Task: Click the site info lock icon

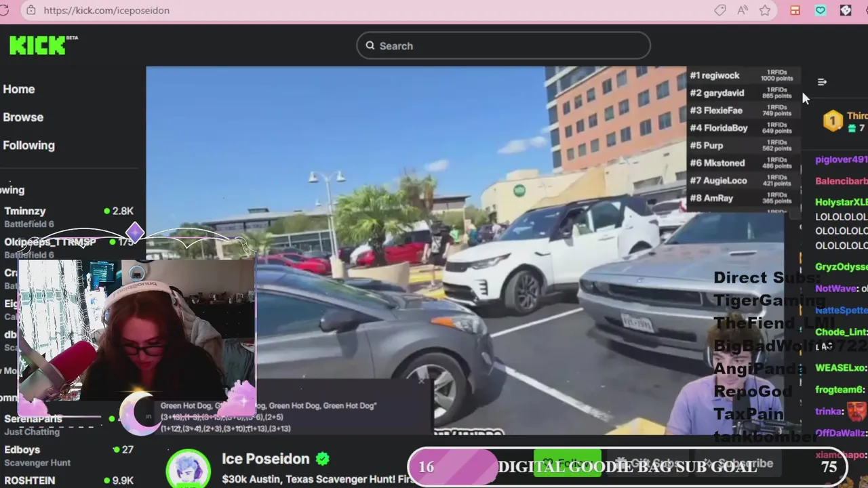Action: click(x=30, y=10)
